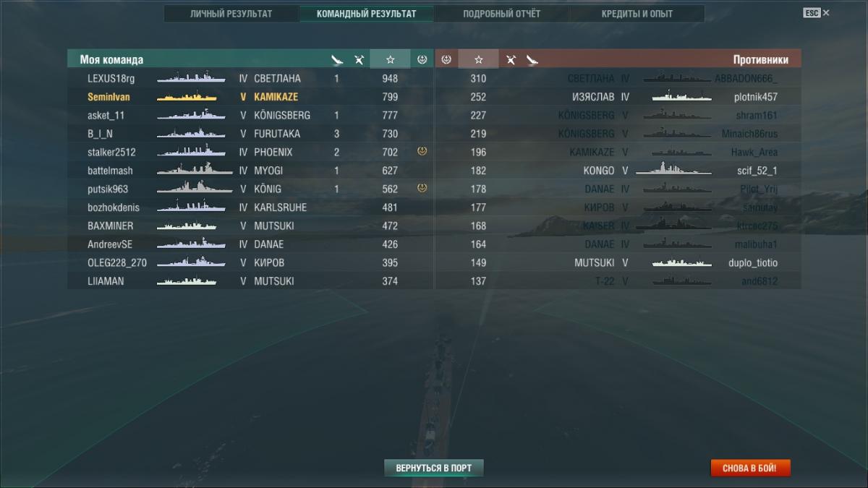Sort my team by aircraft shot down icon
This screenshot has height=488, width=868.
[359, 59]
